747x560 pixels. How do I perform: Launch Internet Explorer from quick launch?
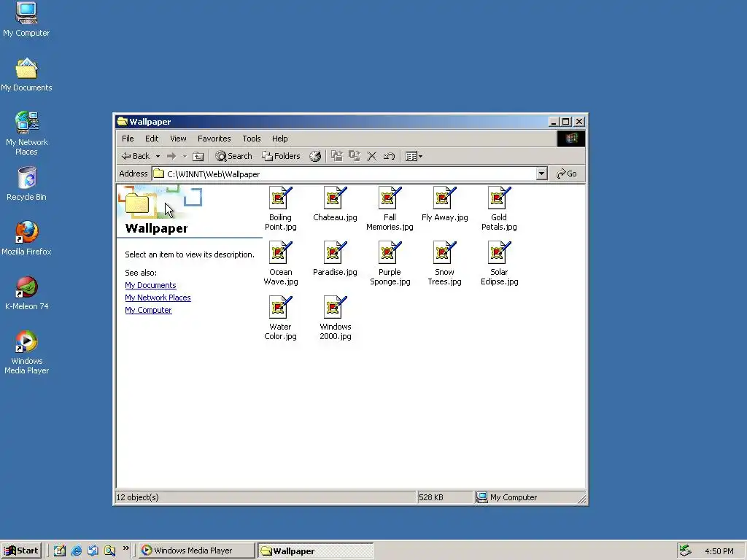76,551
